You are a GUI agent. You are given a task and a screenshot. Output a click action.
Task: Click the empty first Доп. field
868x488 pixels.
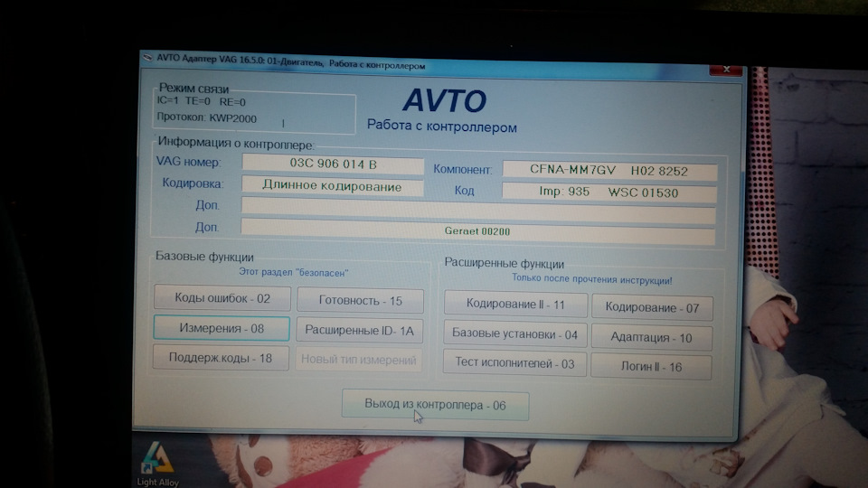point(478,211)
